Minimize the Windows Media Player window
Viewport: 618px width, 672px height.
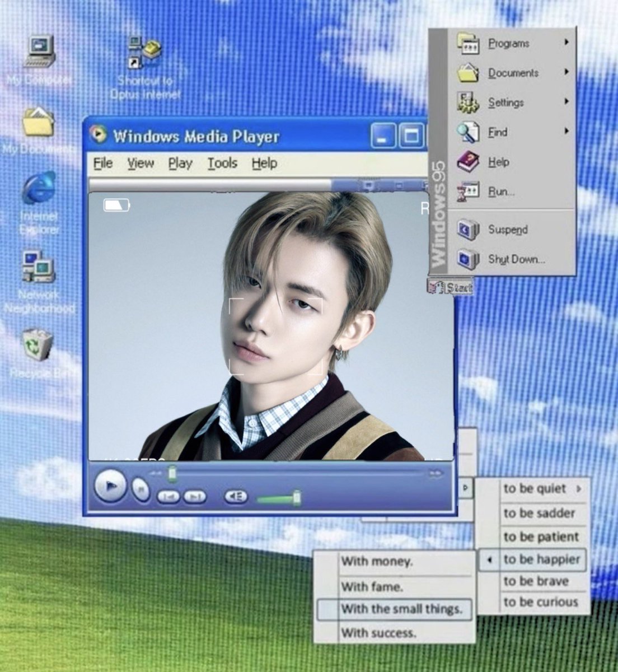383,136
